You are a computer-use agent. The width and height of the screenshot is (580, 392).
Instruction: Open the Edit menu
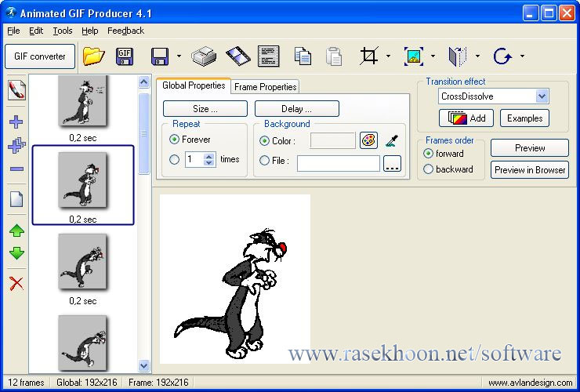point(36,31)
